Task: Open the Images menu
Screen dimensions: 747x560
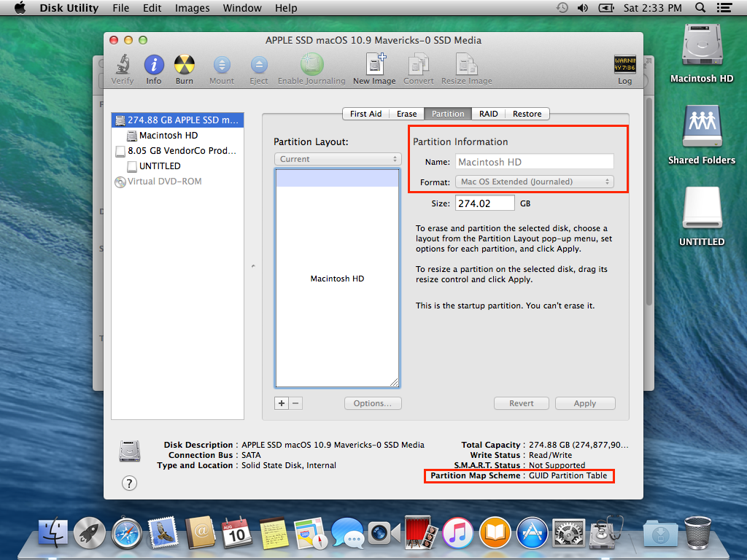Action: (x=192, y=8)
